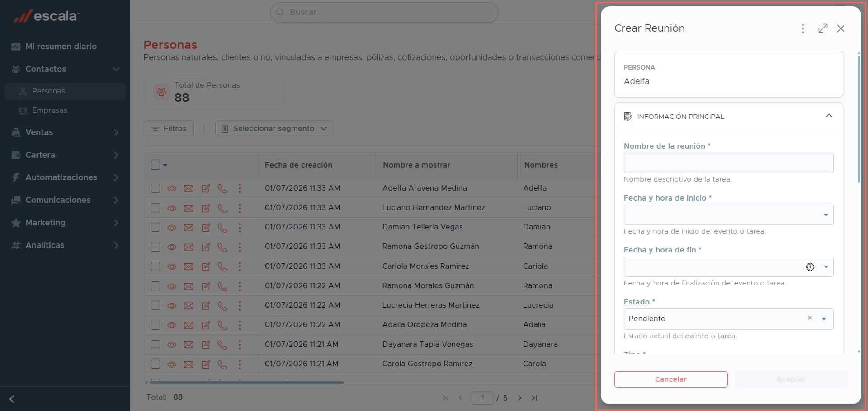868x411 pixels.
Task: Sort by the Nombre a mostrar column header
Action: point(416,165)
